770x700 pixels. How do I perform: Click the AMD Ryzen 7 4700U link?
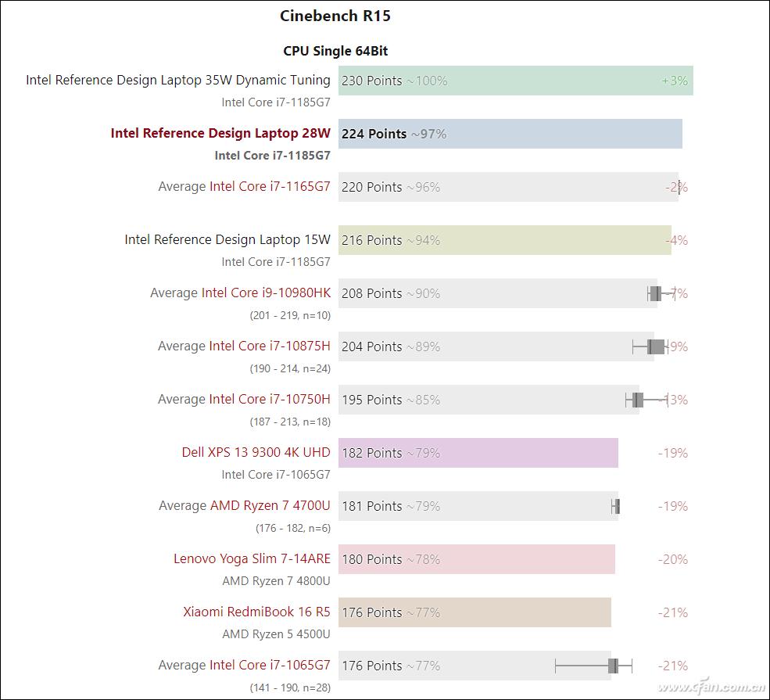tap(270, 506)
